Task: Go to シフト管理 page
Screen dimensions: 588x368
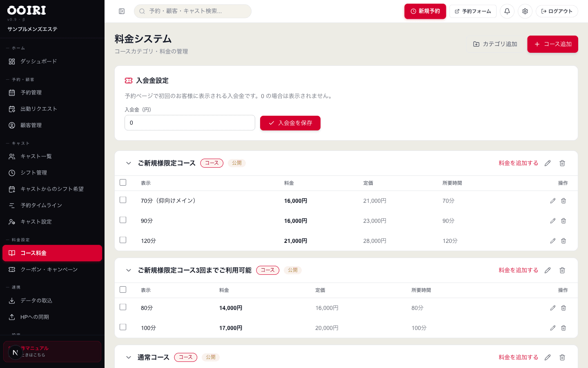Action: click(52, 173)
